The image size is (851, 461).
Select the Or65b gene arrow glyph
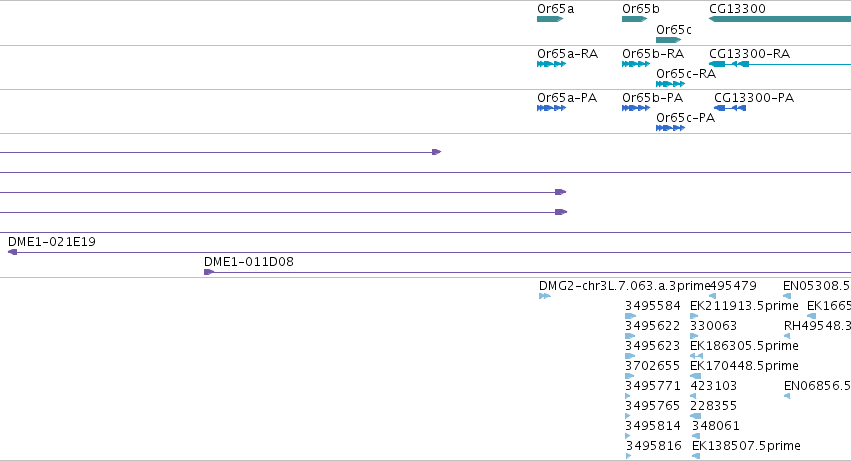pyautogui.click(x=634, y=19)
